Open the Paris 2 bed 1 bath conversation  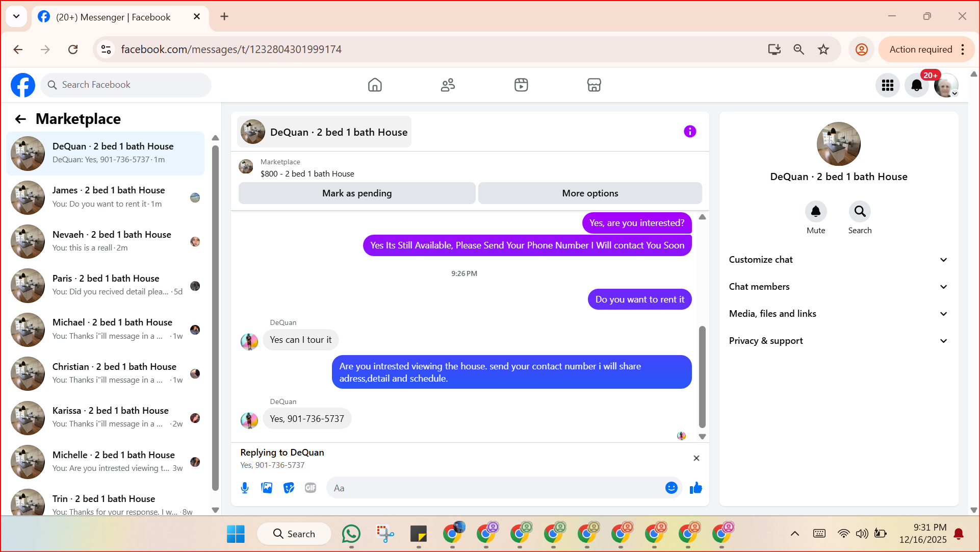106,286
